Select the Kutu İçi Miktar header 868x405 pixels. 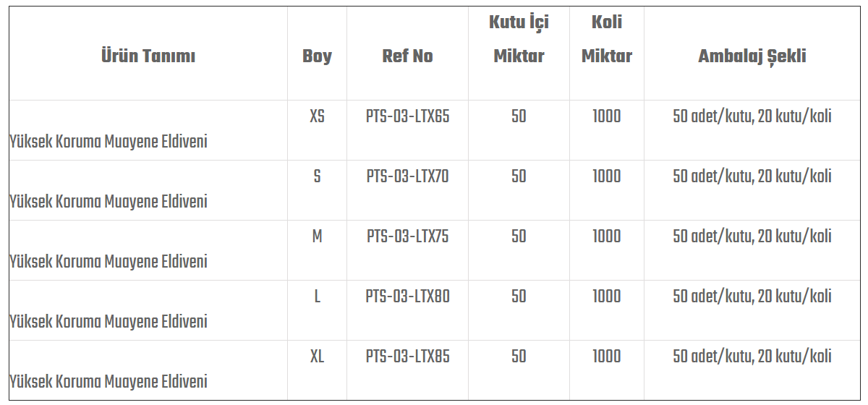click(519, 39)
